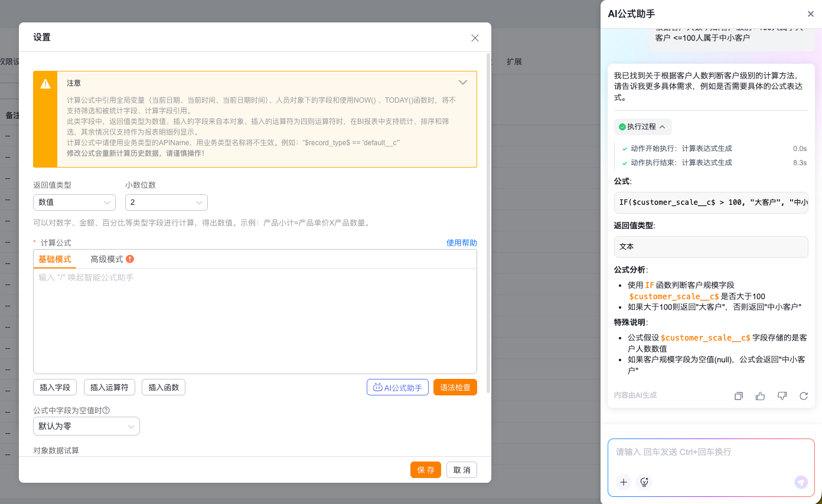Open the 默认为零 dropdown
Image resolution: width=822 pixels, height=504 pixels.
(x=86, y=426)
